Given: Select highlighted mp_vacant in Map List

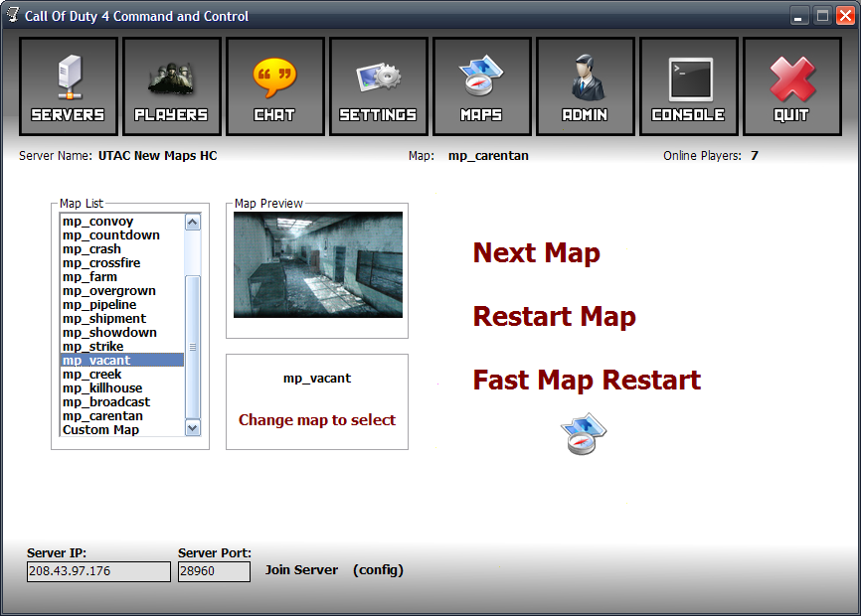Looking at the screenshot, I should (x=122, y=360).
